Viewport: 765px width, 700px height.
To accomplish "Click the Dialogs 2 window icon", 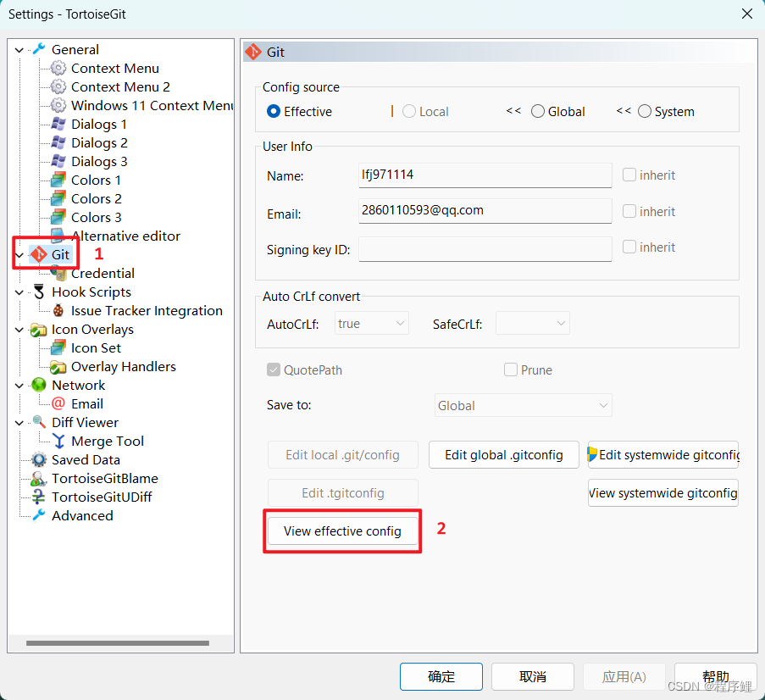I will 58,142.
